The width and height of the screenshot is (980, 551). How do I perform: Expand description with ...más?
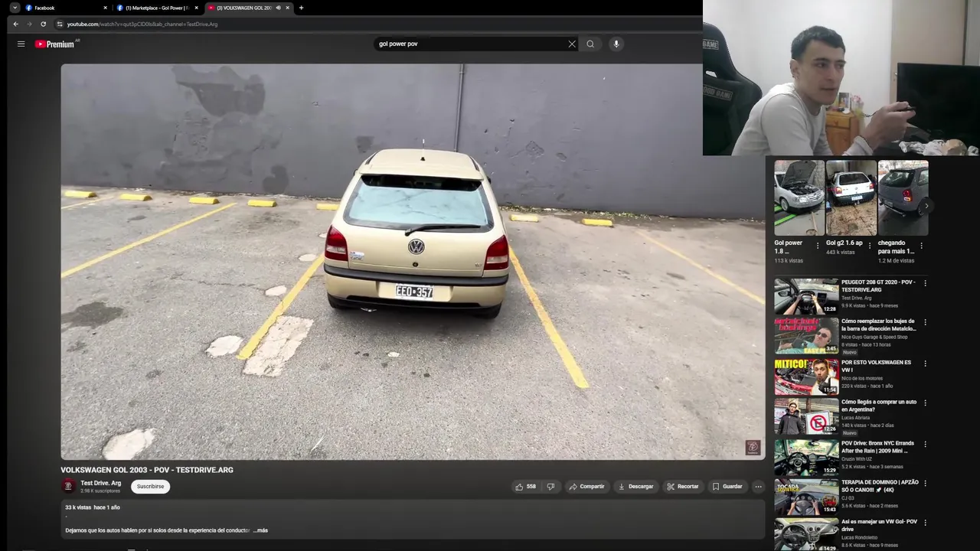[260, 530]
